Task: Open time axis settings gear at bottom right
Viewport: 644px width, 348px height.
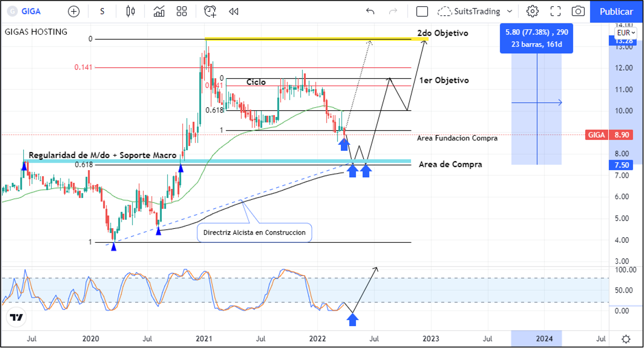Action: pyautogui.click(x=626, y=339)
